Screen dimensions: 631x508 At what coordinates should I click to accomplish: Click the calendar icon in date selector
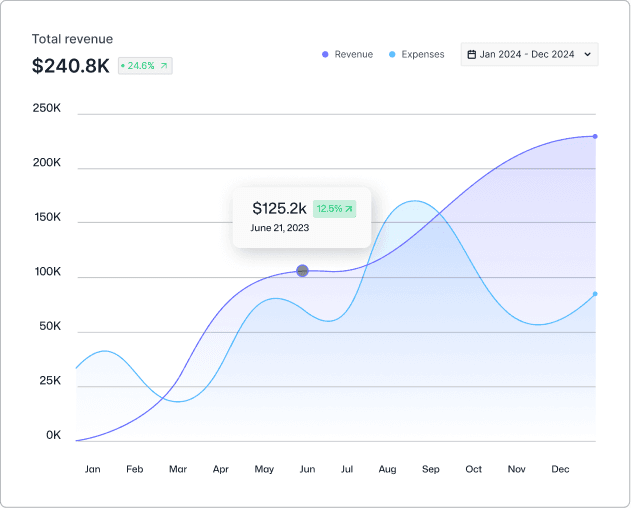472,55
